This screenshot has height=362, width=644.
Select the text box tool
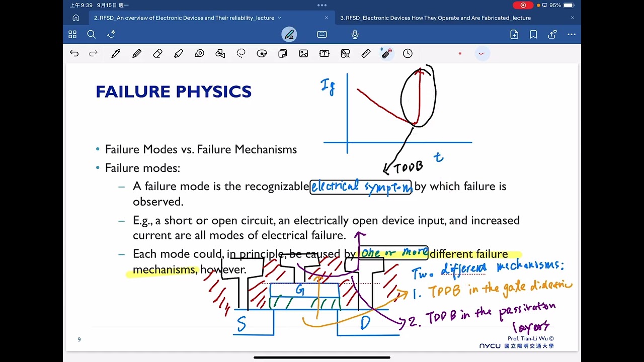pos(325,53)
